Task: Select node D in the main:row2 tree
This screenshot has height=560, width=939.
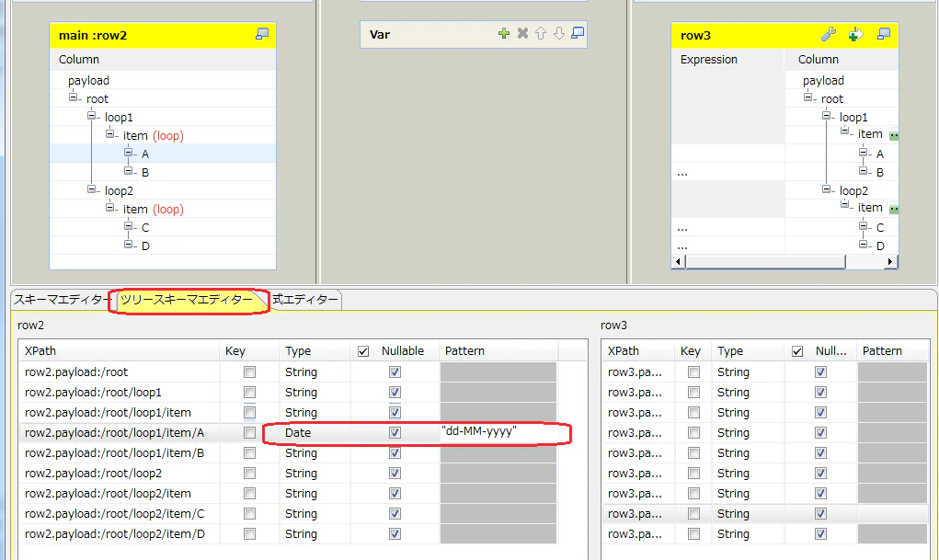Action: pyautogui.click(x=145, y=246)
